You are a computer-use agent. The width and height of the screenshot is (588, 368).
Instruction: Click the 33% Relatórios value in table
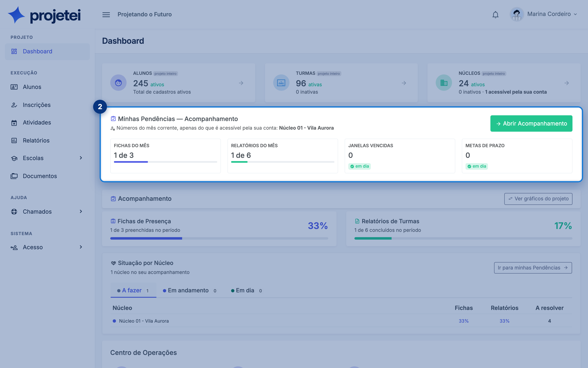(x=504, y=321)
